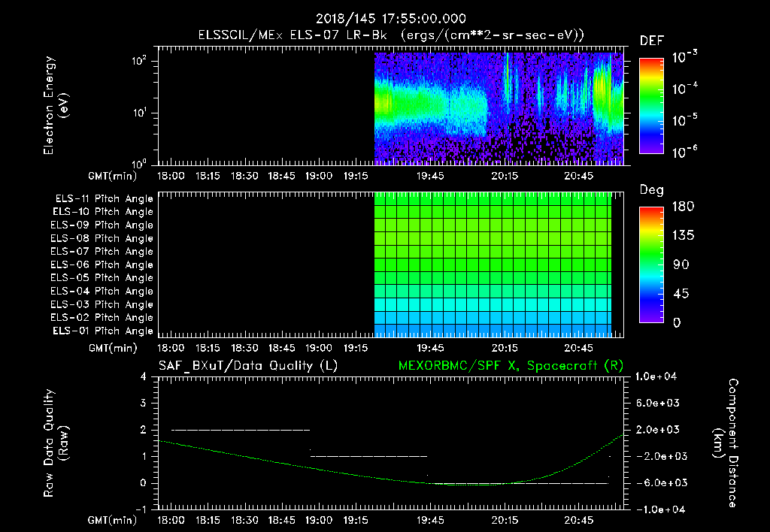Click the GMT(min) label on the bottom plot
Image resolution: width=770 pixels, height=532 pixels.
click(x=113, y=520)
